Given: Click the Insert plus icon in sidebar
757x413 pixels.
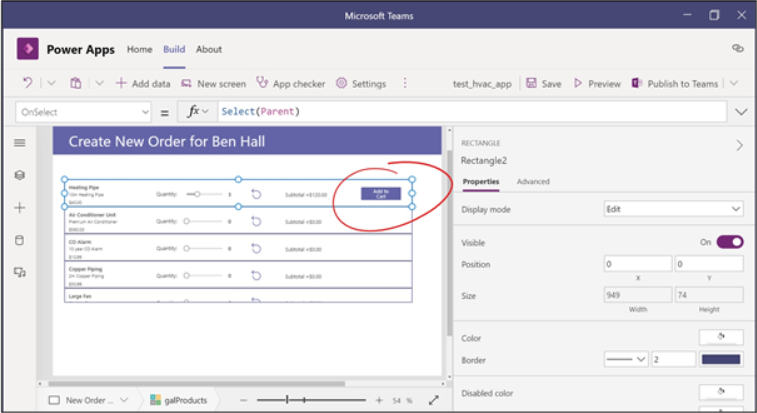Looking at the screenshot, I should click(x=20, y=208).
